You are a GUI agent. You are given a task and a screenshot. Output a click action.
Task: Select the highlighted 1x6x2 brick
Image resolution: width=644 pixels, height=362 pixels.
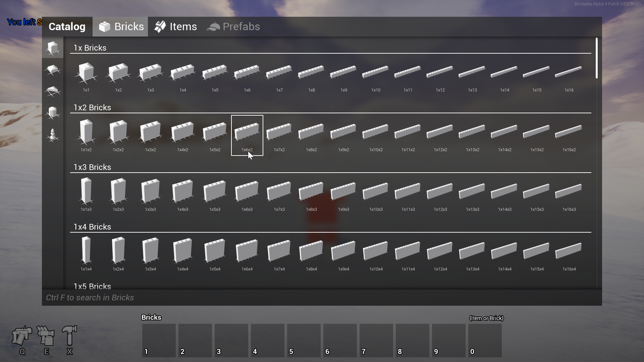click(x=247, y=135)
